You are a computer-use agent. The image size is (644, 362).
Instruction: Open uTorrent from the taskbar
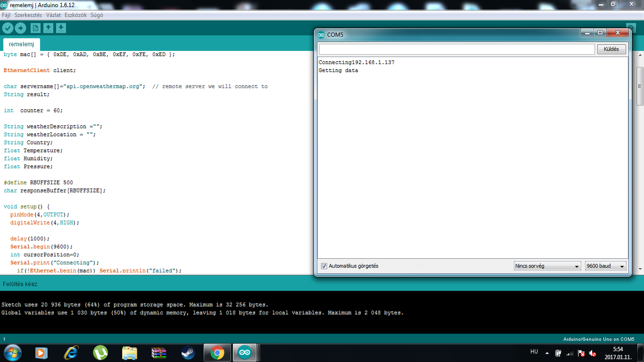(101, 353)
